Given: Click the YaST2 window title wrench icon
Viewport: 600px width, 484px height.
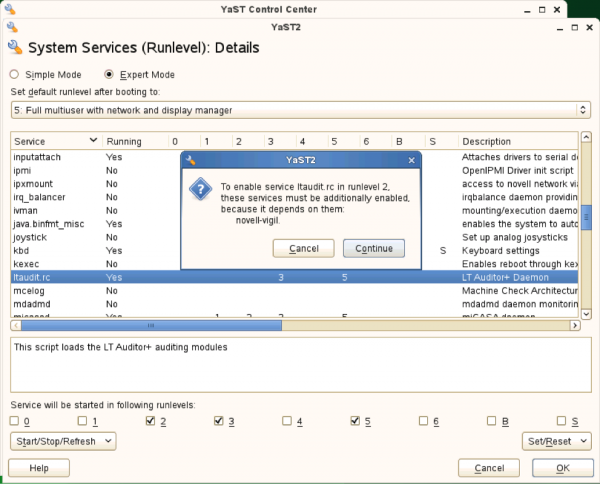Looking at the screenshot, I should tap(12, 27).
